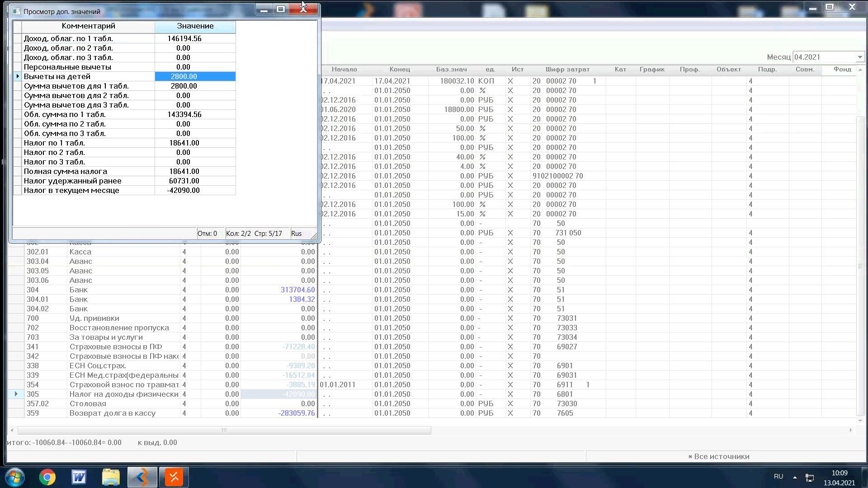Click the Конец column header

coord(400,70)
